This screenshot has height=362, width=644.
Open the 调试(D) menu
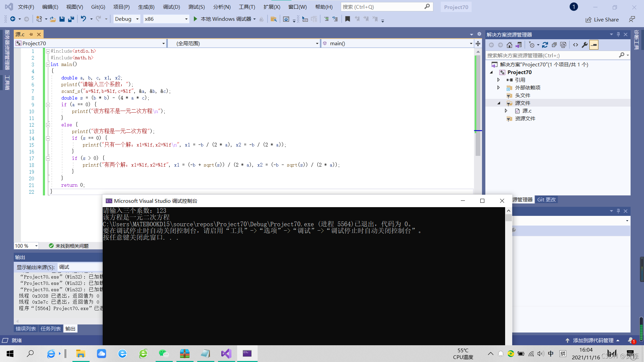(x=171, y=7)
